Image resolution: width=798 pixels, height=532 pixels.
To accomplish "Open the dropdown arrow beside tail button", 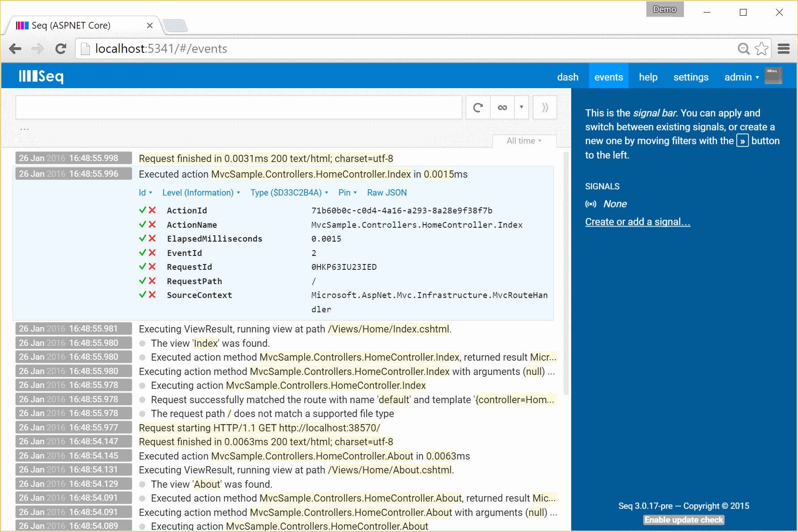I will pyautogui.click(x=522, y=107).
